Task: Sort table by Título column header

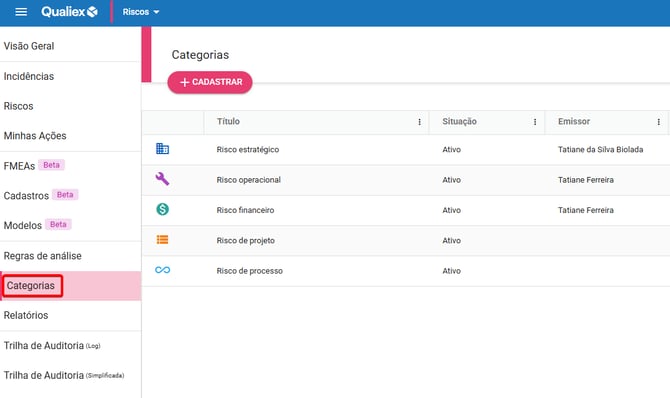Action: click(228, 121)
